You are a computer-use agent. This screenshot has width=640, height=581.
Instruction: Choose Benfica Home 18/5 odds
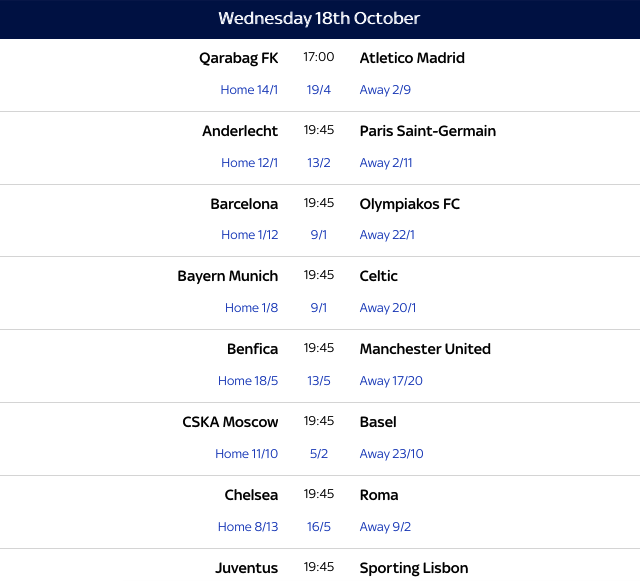tap(248, 381)
